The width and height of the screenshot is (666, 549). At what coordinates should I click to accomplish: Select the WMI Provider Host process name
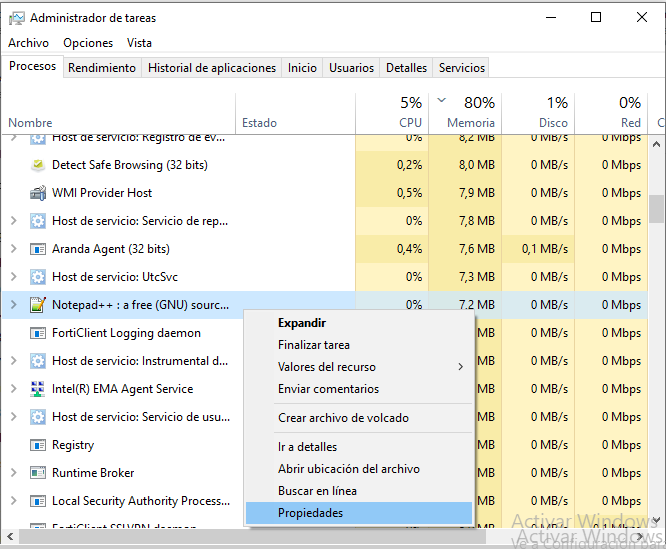pyautogui.click(x=102, y=193)
